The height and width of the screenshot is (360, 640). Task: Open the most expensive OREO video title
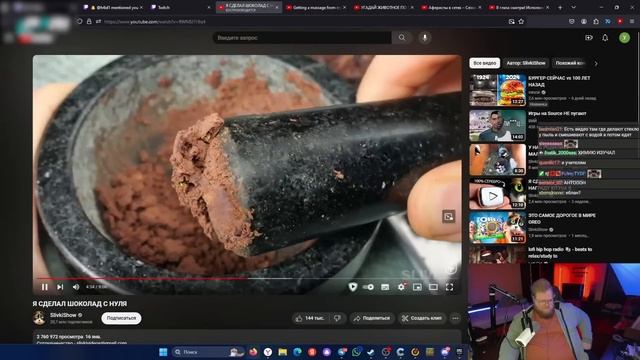[562, 218]
